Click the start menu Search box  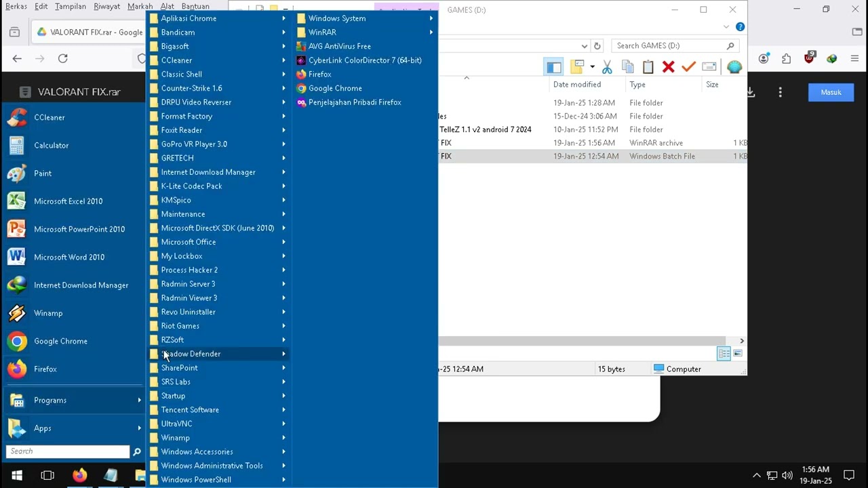[x=68, y=451]
